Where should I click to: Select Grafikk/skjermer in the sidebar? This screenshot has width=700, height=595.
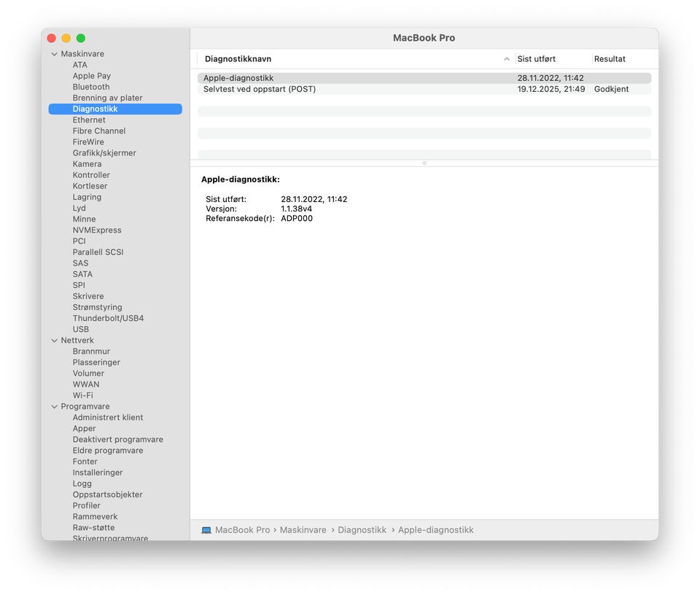pos(104,153)
